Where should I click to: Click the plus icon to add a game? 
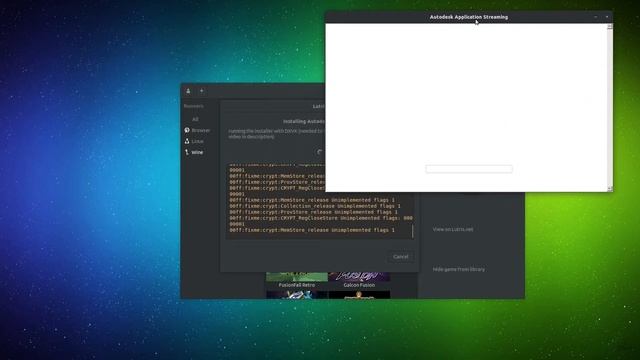point(202,91)
